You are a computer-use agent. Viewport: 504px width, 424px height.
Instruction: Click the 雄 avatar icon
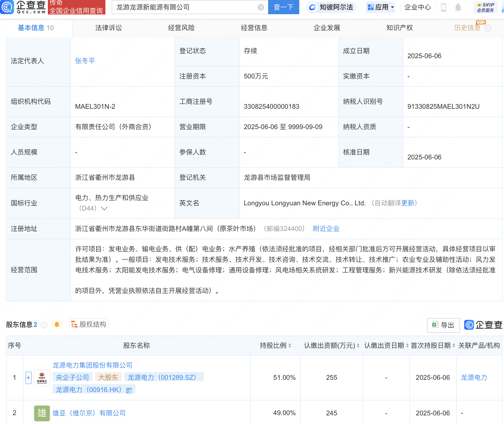(42, 413)
